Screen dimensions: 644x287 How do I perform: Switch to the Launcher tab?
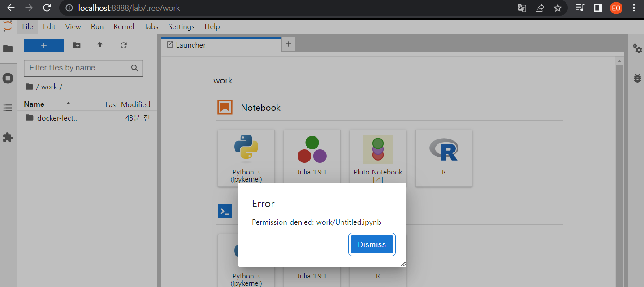(x=221, y=45)
